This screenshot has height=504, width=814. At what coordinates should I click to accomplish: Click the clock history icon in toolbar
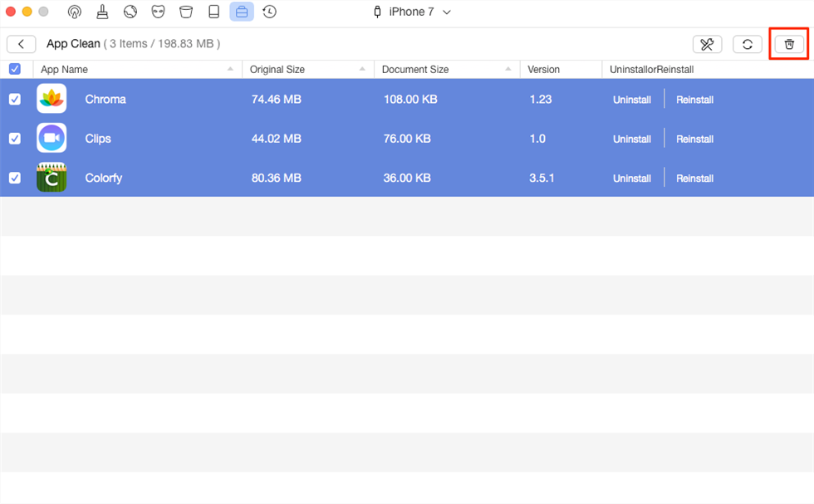pos(269,12)
